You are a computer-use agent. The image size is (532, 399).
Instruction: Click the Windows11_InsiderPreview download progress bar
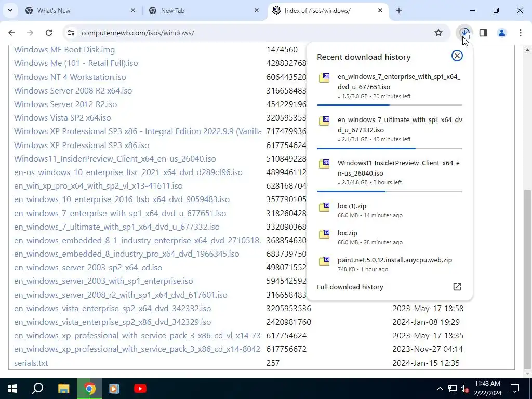(390, 191)
